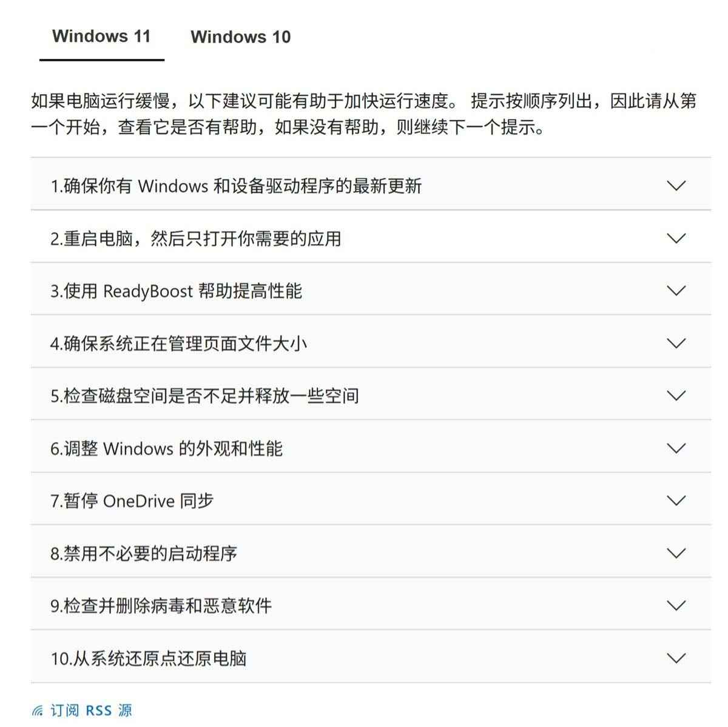Open section 3.使用 ReadyBoost 帮助提高性能
Screen dimensions: 728x727
click(371, 289)
